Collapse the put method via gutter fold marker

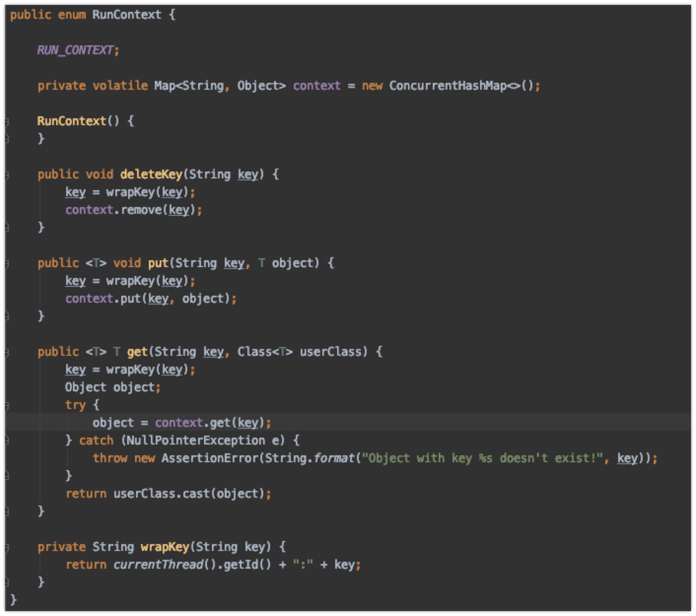click(7, 264)
